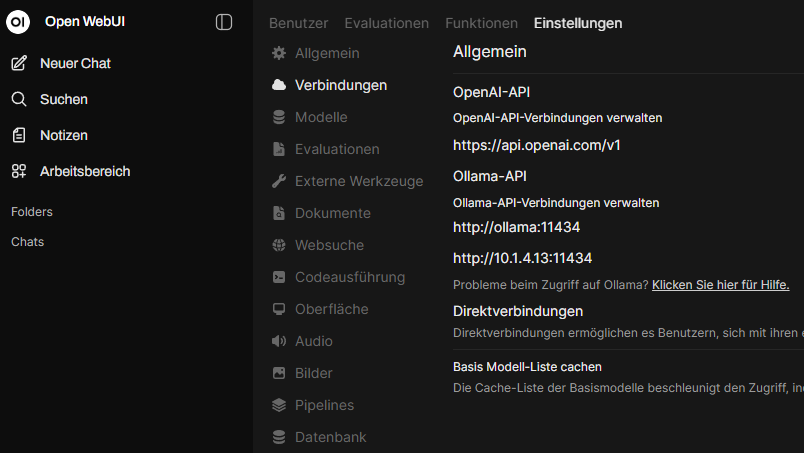The height and width of the screenshot is (453, 804).
Task: Go to the Websuche settings section
Action: coord(328,245)
